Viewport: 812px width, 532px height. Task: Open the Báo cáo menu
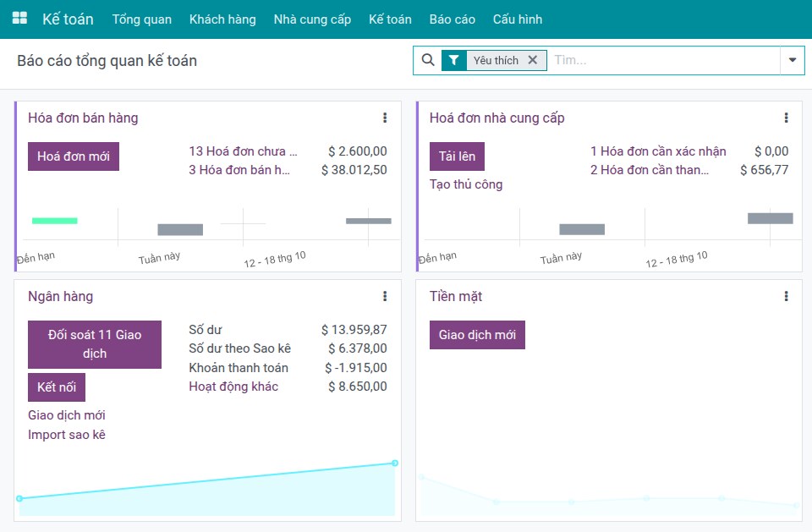[x=452, y=19]
